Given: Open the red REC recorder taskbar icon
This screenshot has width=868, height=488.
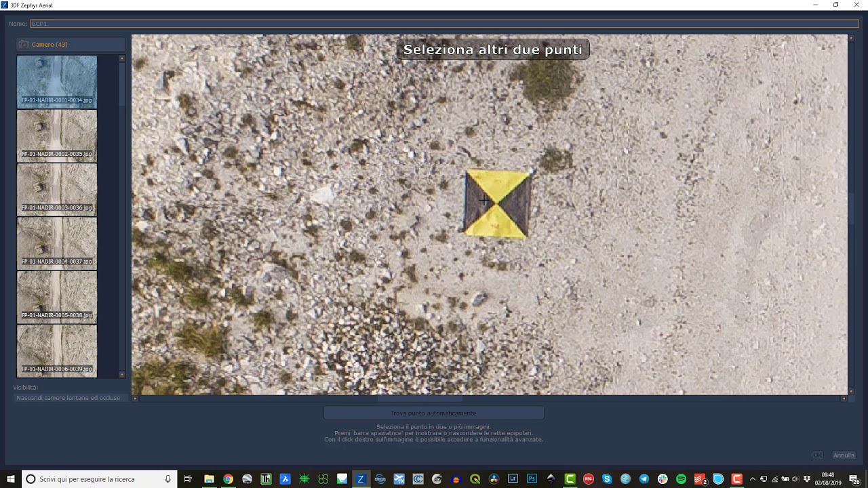Looking at the screenshot, I should pos(589,479).
